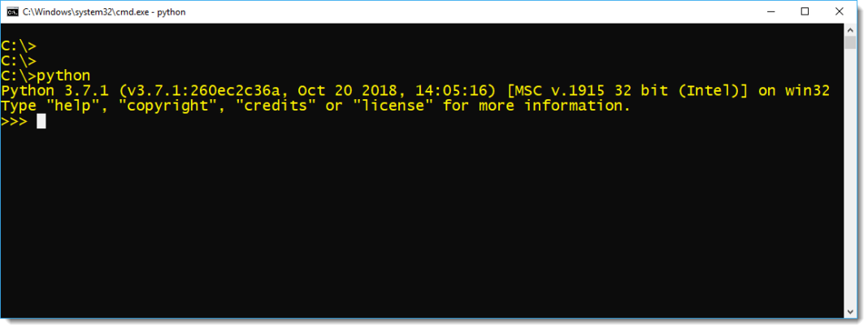Click the word "help" in the banner
Image resolution: width=868 pixels, height=330 pixels.
tap(69, 106)
